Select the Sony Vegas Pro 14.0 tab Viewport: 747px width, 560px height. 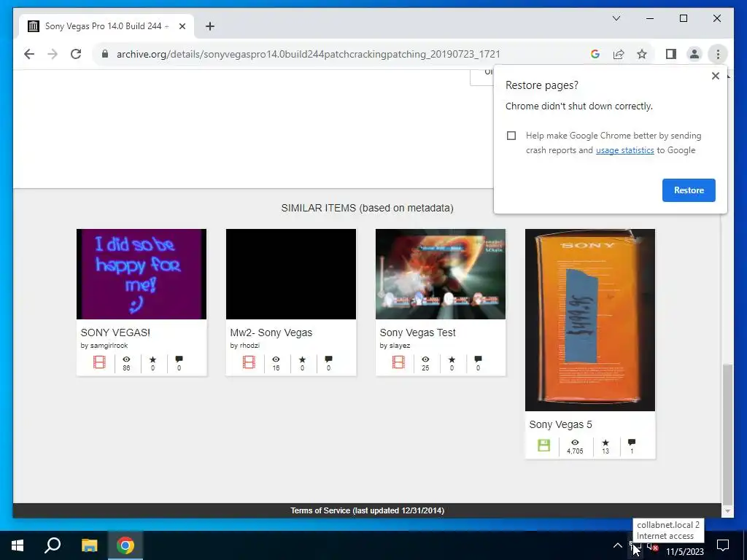point(107,26)
